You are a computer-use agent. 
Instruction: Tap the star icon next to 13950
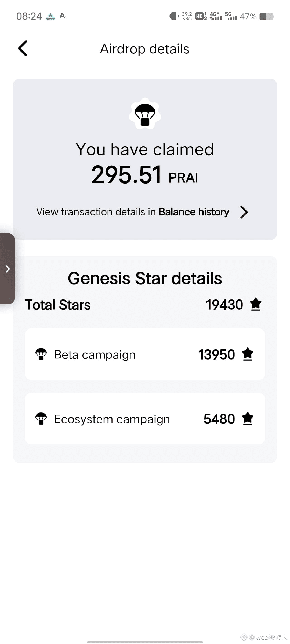pos(248,354)
